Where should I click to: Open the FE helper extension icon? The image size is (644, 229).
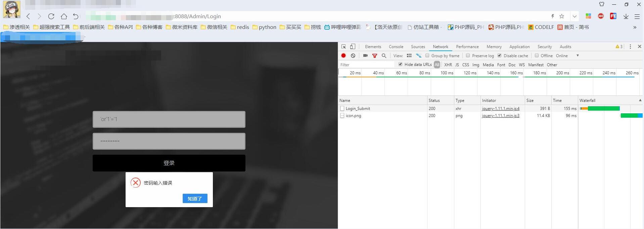tap(613, 16)
